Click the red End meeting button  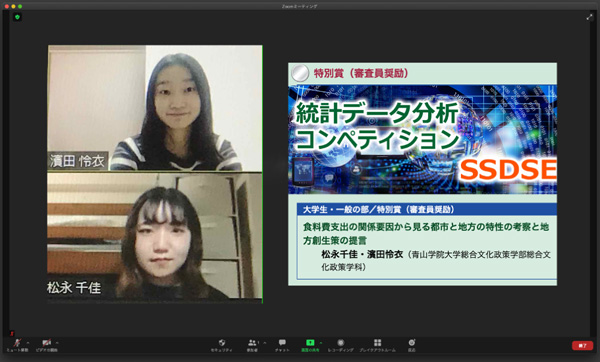(582, 346)
